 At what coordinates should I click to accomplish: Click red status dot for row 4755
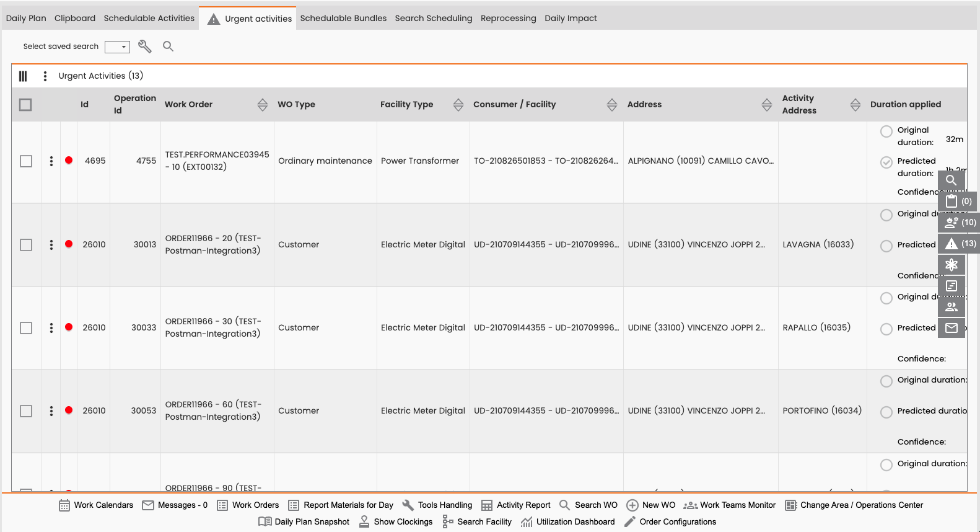click(69, 160)
